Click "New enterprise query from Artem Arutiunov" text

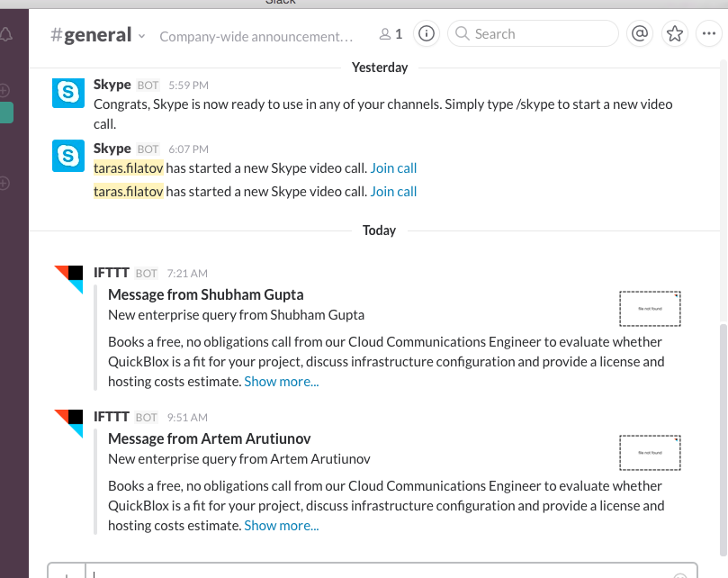tap(239, 459)
